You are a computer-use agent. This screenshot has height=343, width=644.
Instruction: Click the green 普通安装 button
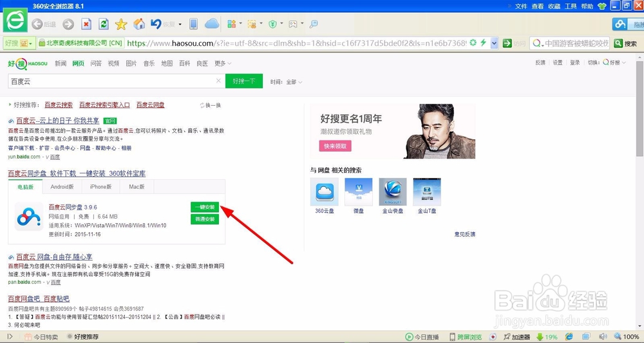coord(205,219)
